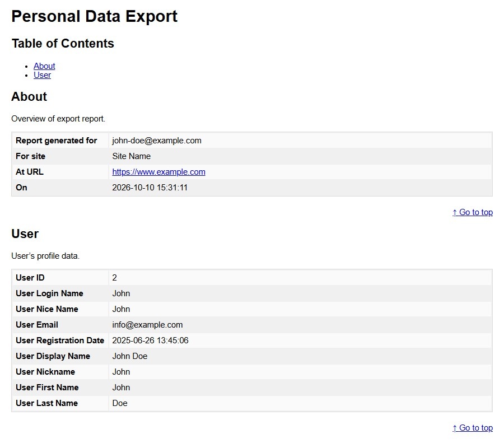Select the 2025-06-26 13:45:06 value

pyautogui.click(x=151, y=340)
